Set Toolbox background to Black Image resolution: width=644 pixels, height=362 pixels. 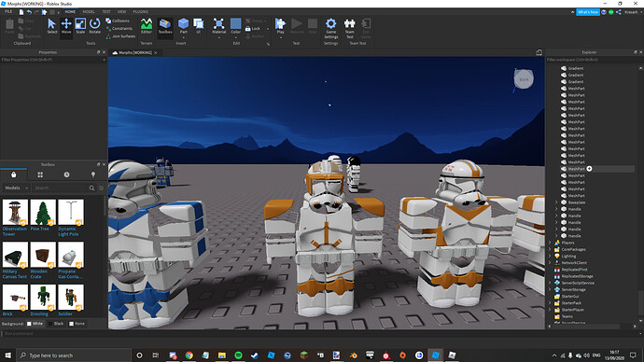(56, 324)
